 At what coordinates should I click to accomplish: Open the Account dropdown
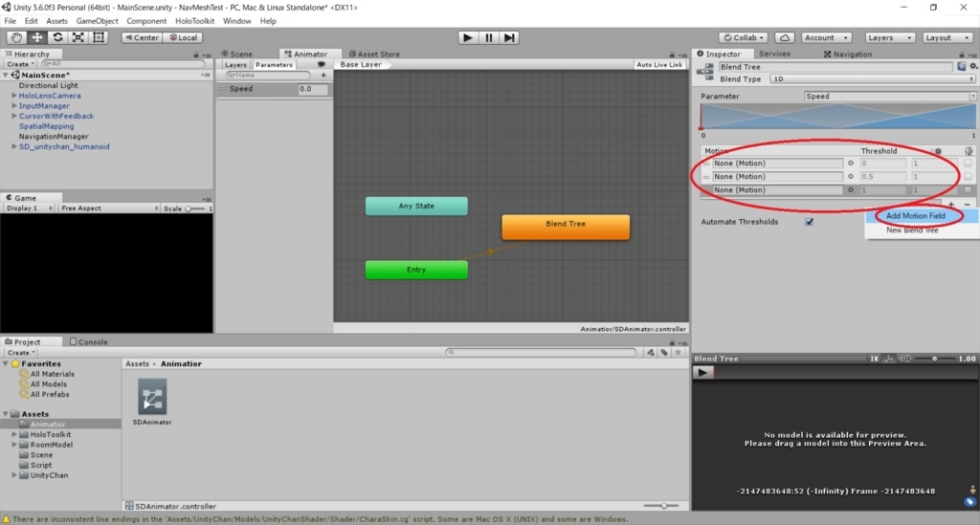click(826, 37)
